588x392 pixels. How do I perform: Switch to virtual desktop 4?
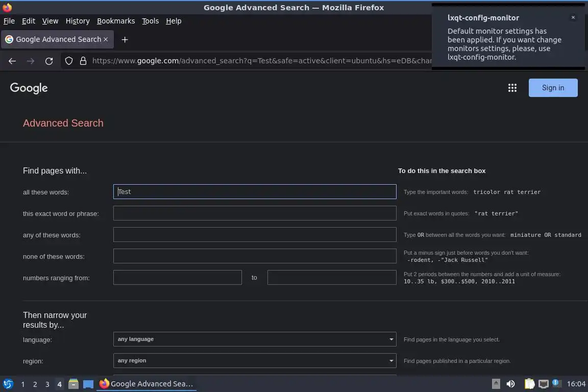pos(59,384)
